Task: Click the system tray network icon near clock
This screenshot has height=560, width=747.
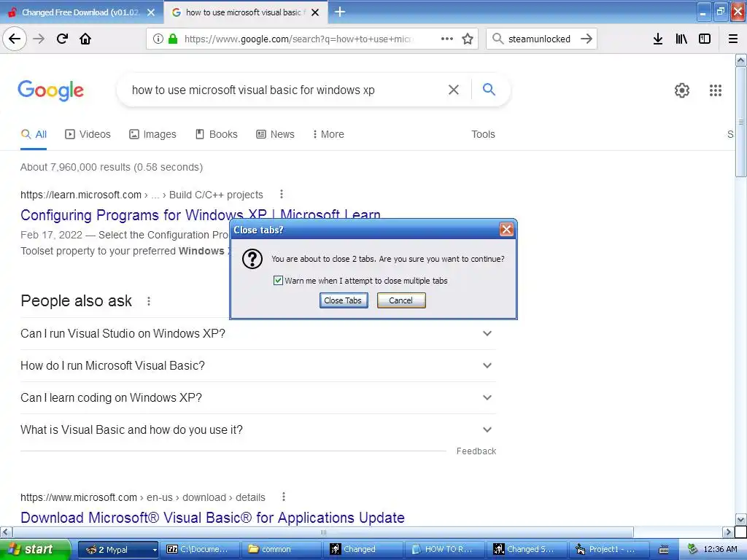Action: (x=693, y=549)
